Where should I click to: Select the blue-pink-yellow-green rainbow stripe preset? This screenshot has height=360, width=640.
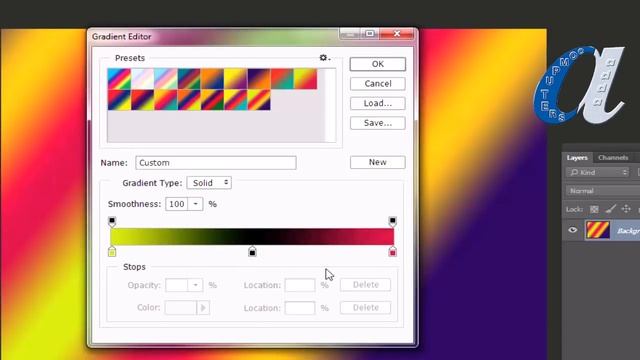tap(119, 79)
